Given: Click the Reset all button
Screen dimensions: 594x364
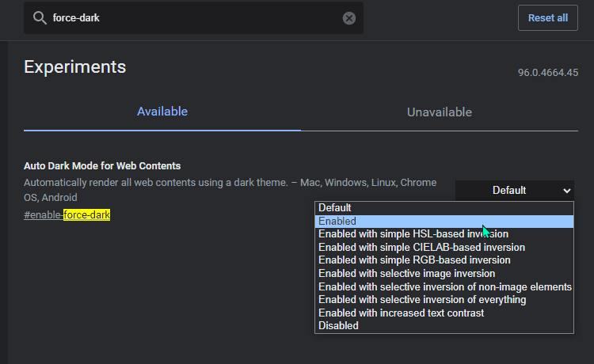Looking at the screenshot, I should pyautogui.click(x=548, y=17).
